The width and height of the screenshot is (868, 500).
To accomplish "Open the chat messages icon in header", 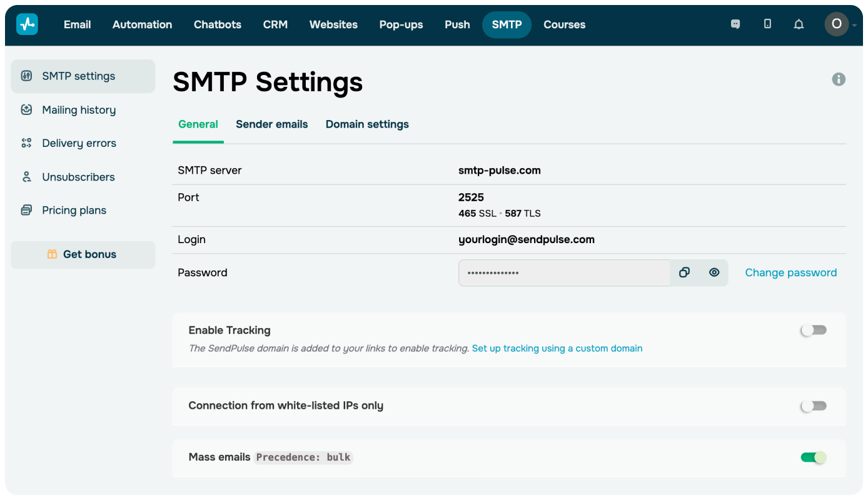I will (735, 24).
